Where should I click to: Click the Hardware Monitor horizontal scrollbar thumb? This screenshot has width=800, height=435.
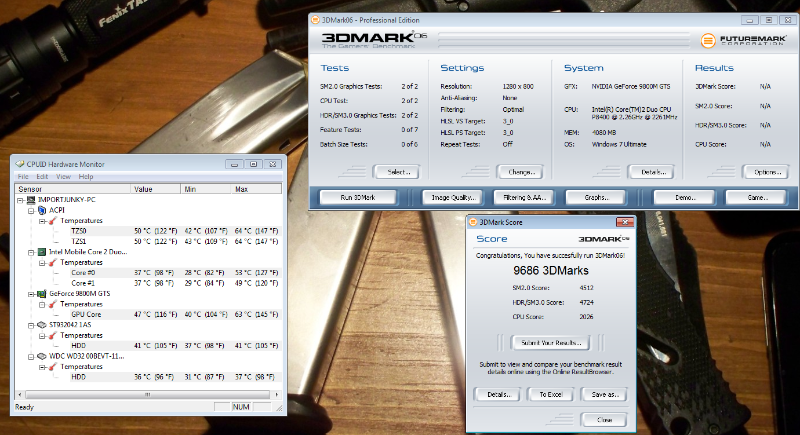click(x=147, y=394)
